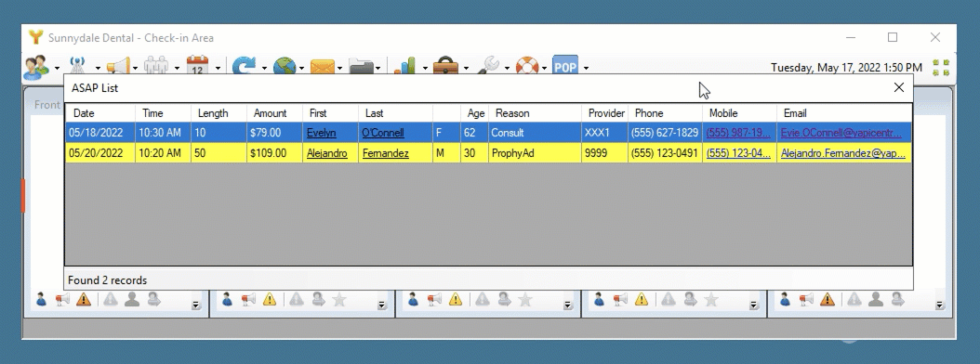Click person icon in rightmost bottom panel
Screen dimensions: 980x364
pos(785,300)
